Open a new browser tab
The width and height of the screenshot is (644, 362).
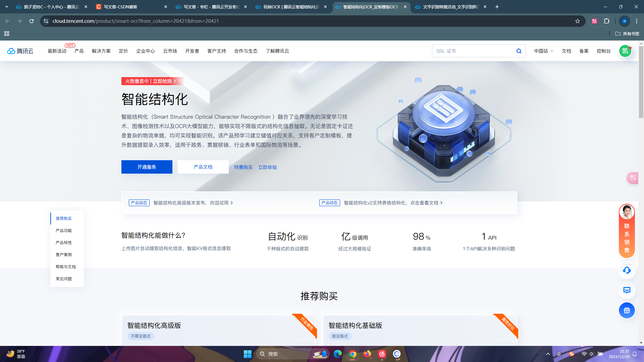click(497, 7)
